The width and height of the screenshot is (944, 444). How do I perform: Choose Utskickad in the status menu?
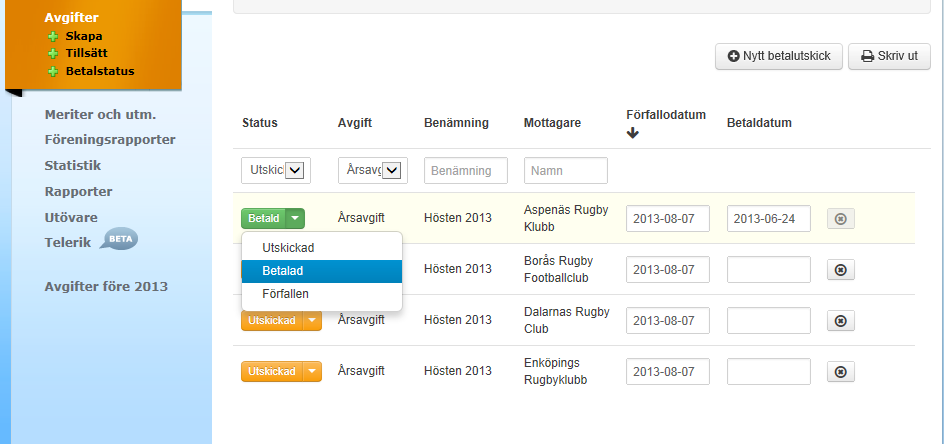pyautogui.click(x=321, y=248)
